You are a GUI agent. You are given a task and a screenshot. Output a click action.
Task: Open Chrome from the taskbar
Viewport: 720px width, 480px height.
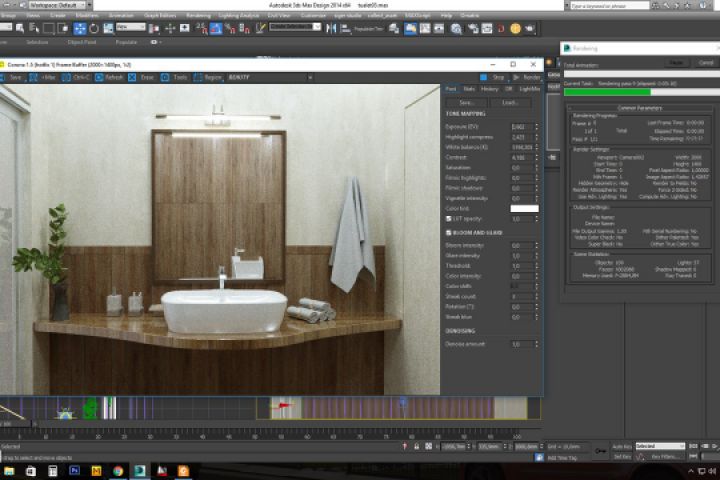click(x=117, y=470)
